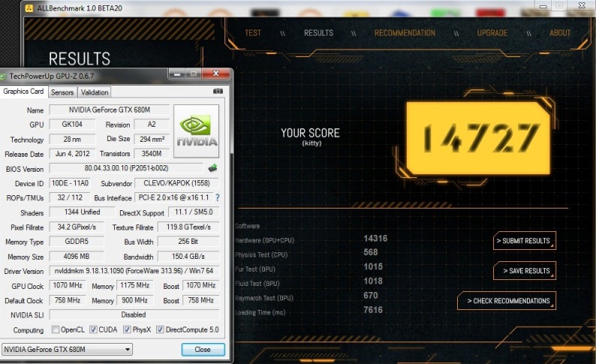This screenshot has width=596, height=364.
Task: Click the Name field showing GTX 680M
Action: pos(110,110)
